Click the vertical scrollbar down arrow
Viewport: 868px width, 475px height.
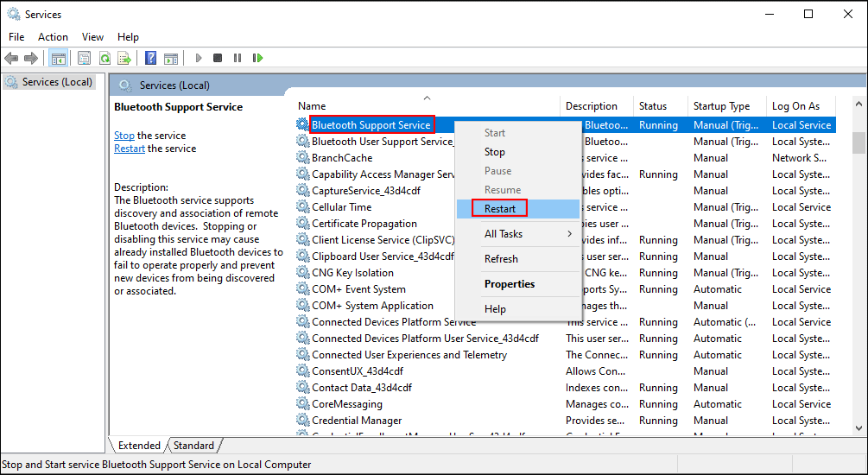(x=858, y=427)
